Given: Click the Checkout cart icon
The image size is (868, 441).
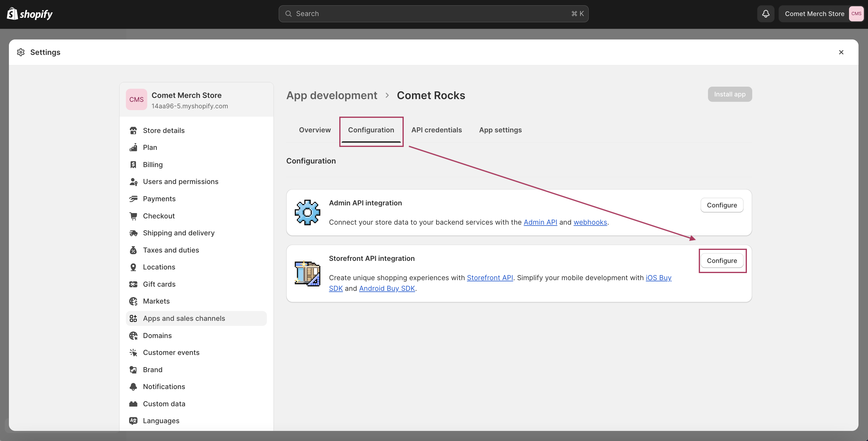Looking at the screenshot, I should 133,216.
